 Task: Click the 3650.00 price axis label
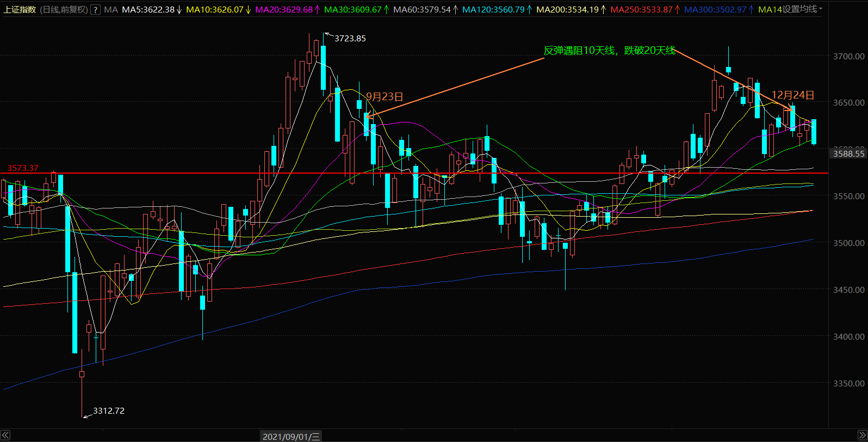(x=849, y=103)
